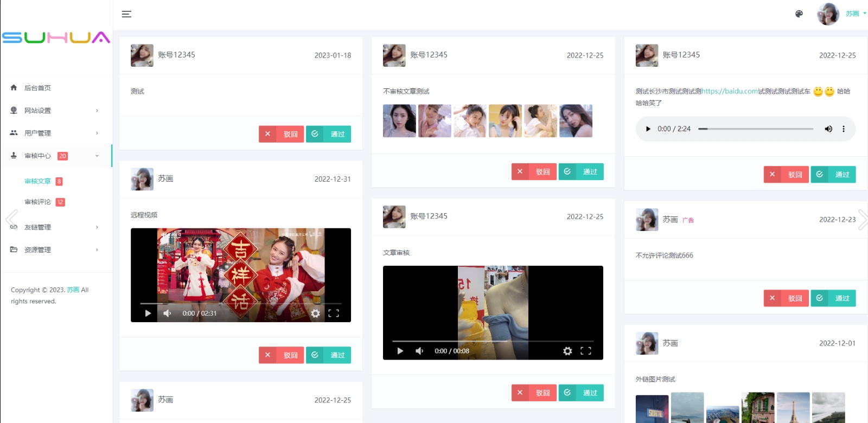
Task: Approve the 不允许评论测试666 post
Action: (833, 298)
